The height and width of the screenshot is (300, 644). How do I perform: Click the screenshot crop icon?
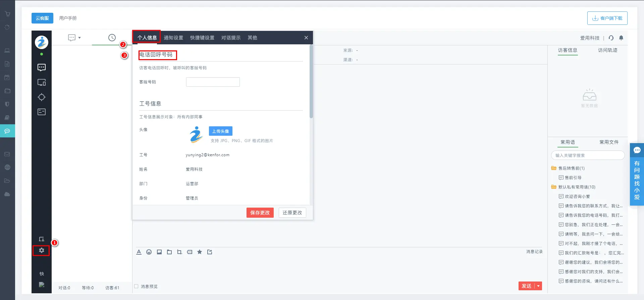pyautogui.click(x=179, y=252)
